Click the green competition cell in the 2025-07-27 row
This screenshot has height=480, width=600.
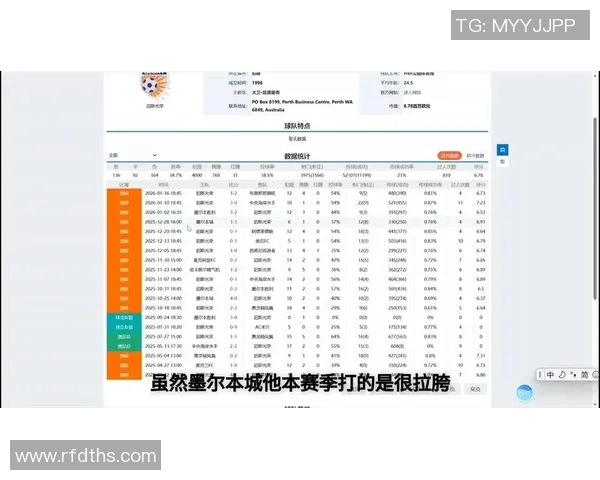pos(124,337)
